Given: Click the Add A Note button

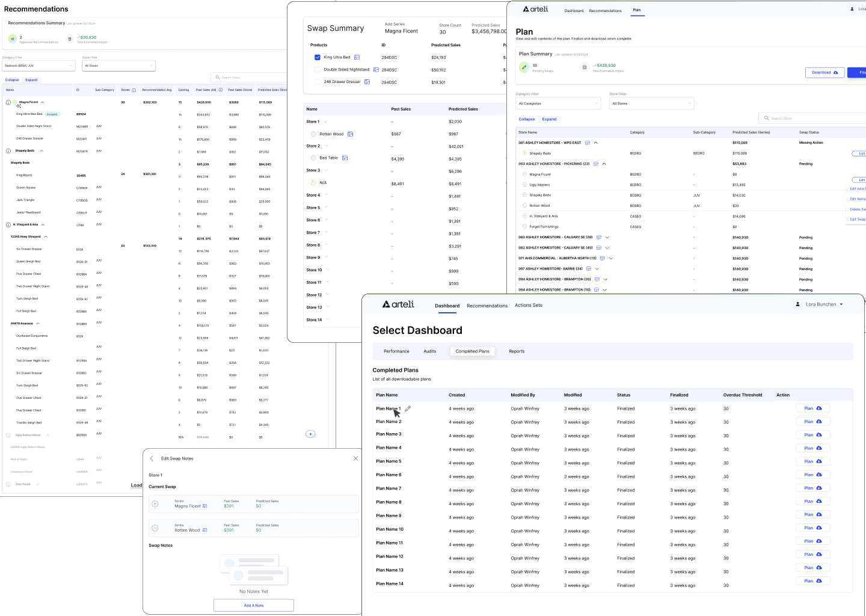Looking at the screenshot, I should click(253, 605).
